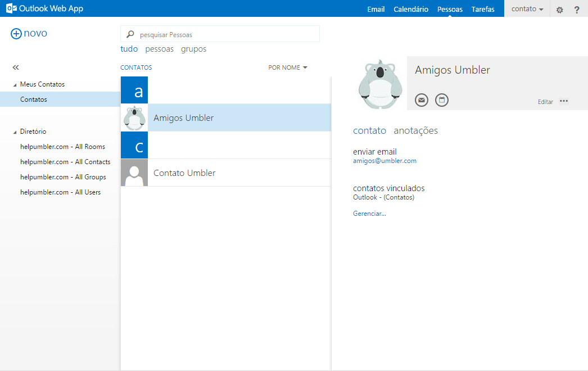The width and height of the screenshot is (588, 371).
Task: Open the 'Por nome' sort dropdown
Action: click(x=288, y=67)
